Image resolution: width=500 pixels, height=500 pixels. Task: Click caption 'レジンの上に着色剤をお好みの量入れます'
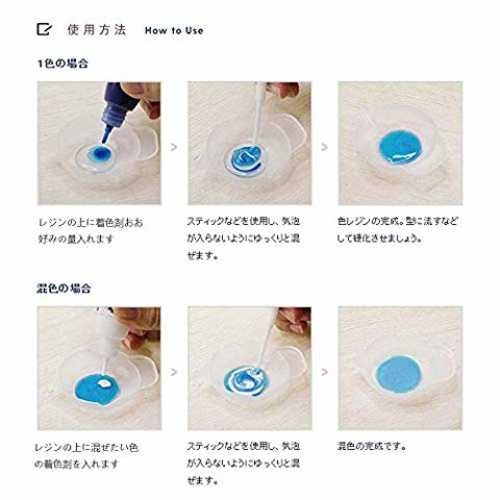click(x=91, y=231)
